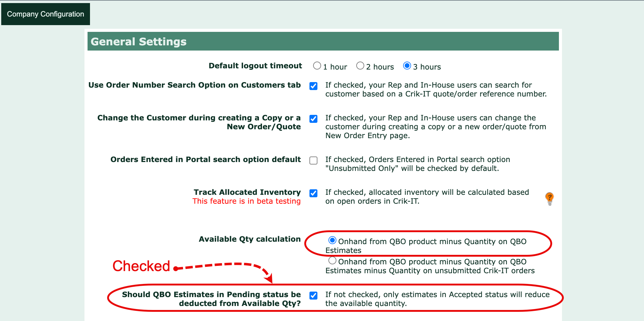Viewport: 644px width, 321px height.
Task: Click the red Checked annotation text
Action: click(141, 266)
